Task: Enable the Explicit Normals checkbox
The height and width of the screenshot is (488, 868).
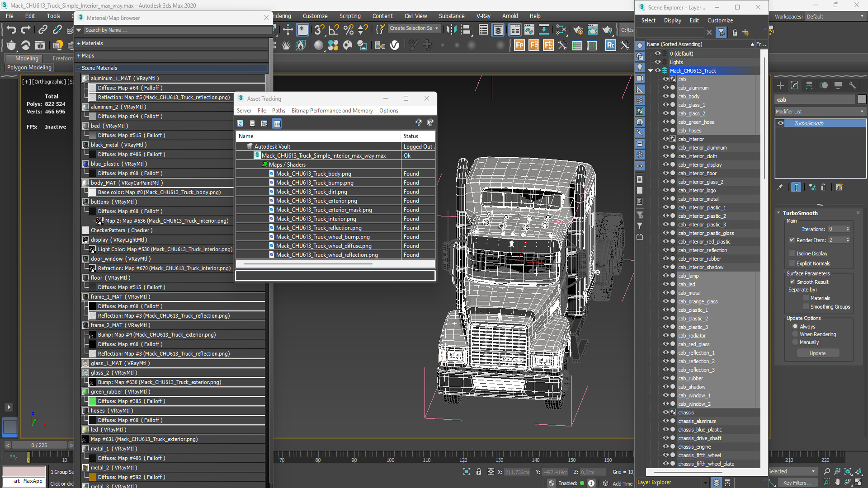Action: [792, 263]
